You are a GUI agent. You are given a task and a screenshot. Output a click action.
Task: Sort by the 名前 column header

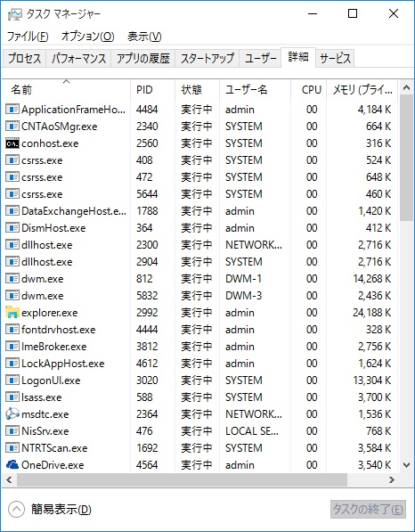tap(66, 90)
